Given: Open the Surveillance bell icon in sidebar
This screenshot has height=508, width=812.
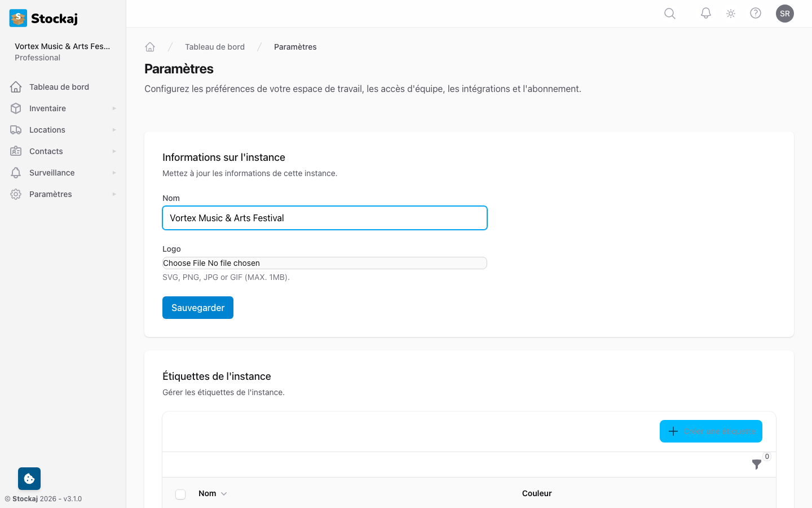Looking at the screenshot, I should [x=16, y=172].
